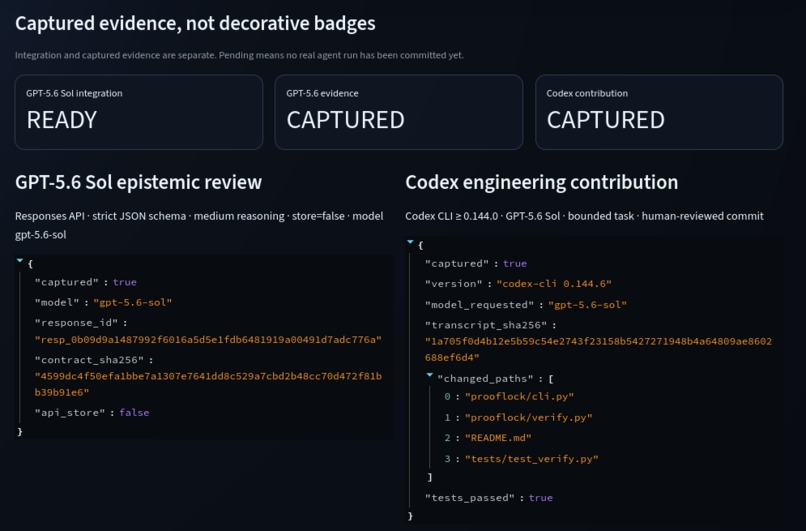
Task: Click the "captured" true value in the Codex JSON
Action: point(515,263)
